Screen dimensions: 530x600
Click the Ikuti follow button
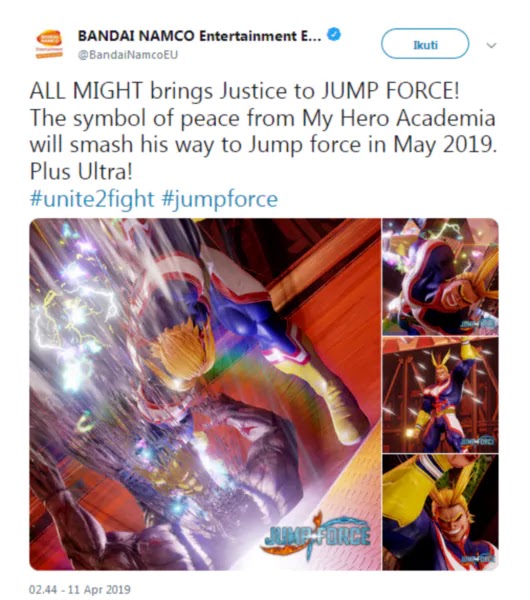[x=425, y=44]
